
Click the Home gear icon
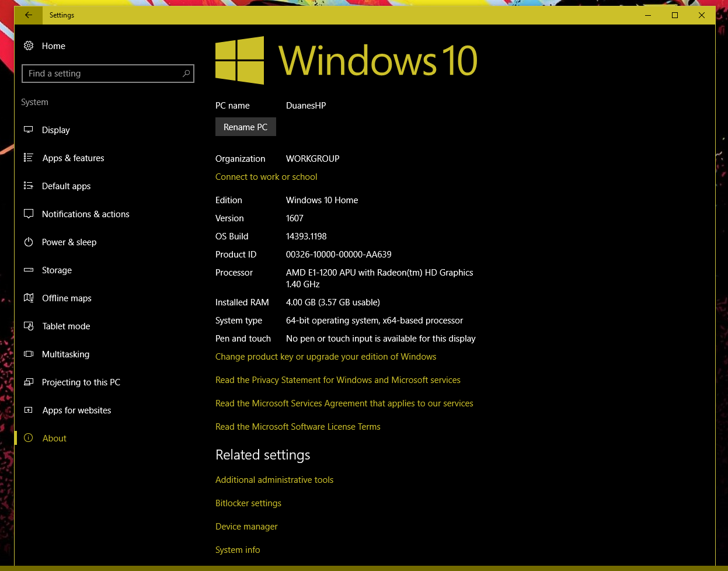tap(28, 46)
